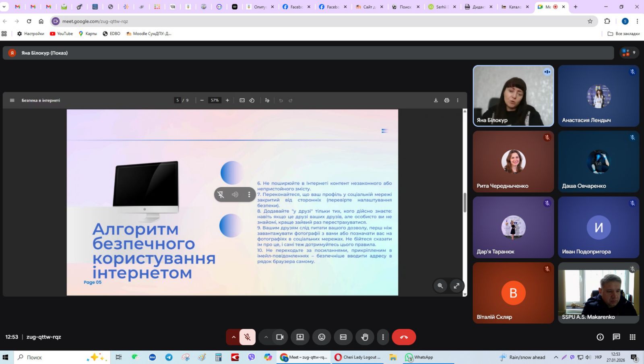Toggle the camera in the call bar
Viewport: 644px width, 364px height.
pos(280,337)
